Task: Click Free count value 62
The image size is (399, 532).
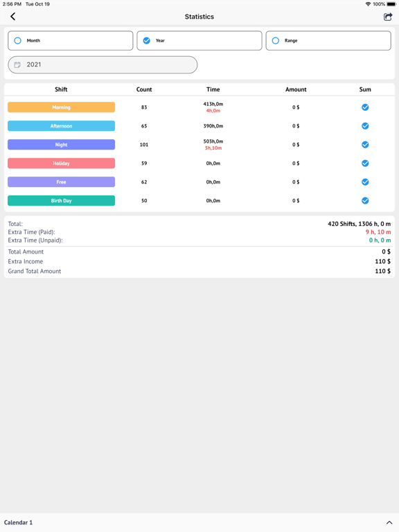Action: (144, 182)
